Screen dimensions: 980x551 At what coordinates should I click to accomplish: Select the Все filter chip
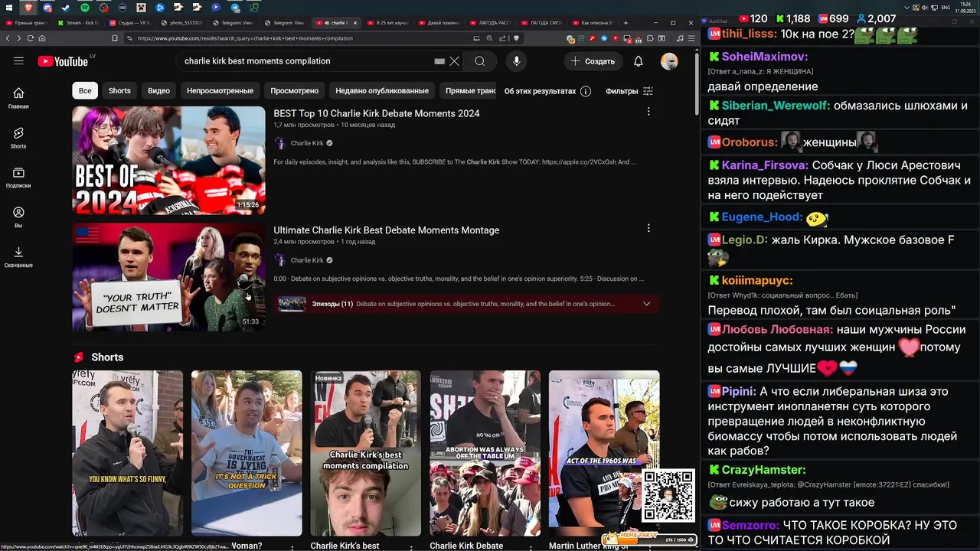point(85,91)
